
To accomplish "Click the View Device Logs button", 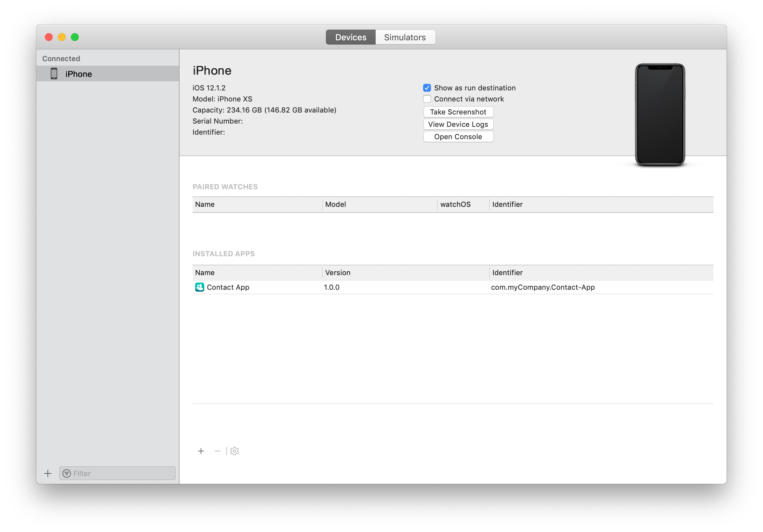I will click(458, 124).
